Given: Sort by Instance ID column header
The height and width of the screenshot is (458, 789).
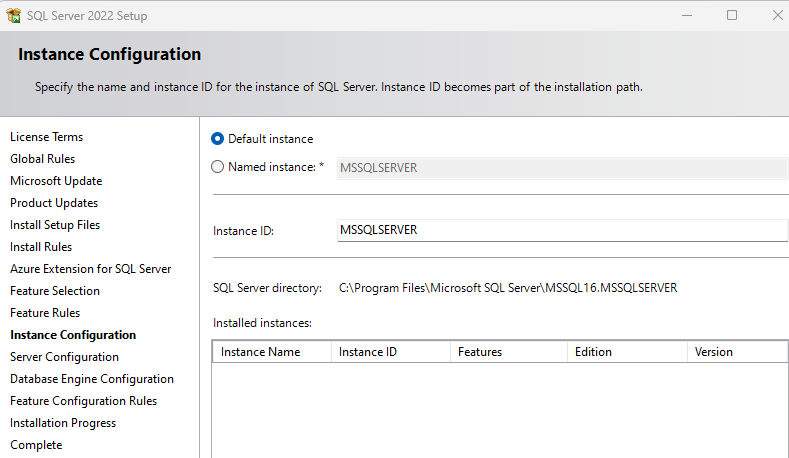Looking at the screenshot, I should click(x=390, y=352).
